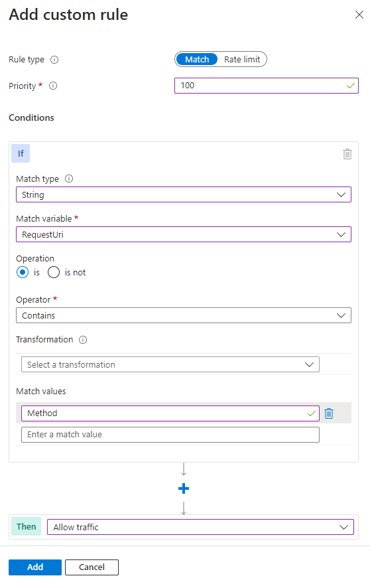
Task: Add a new condition with the plus icon
Action: [x=184, y=488]
